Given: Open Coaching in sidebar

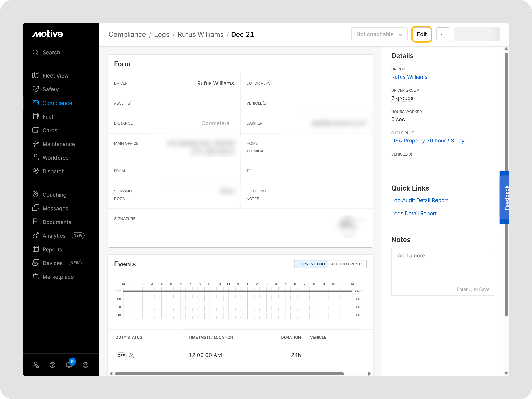Looking at the screenshot, I should pos(54,195).
